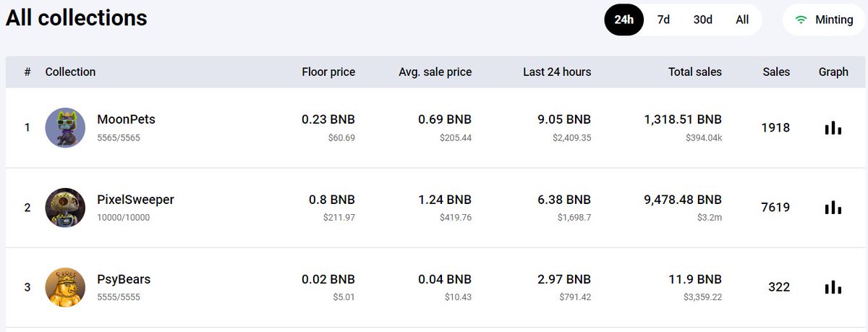Click the 6.38 BNB last 24 hours value
Viewport: 868px width, 332px height.
click(564, 199)
